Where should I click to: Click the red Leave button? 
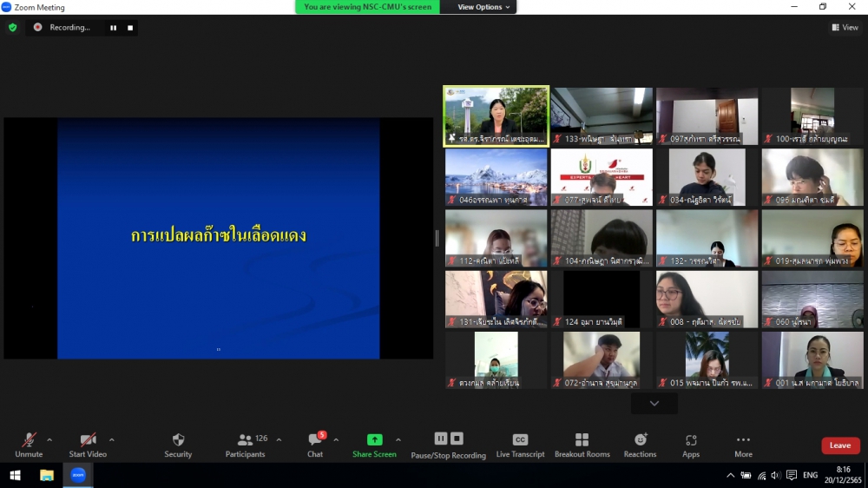840,445
